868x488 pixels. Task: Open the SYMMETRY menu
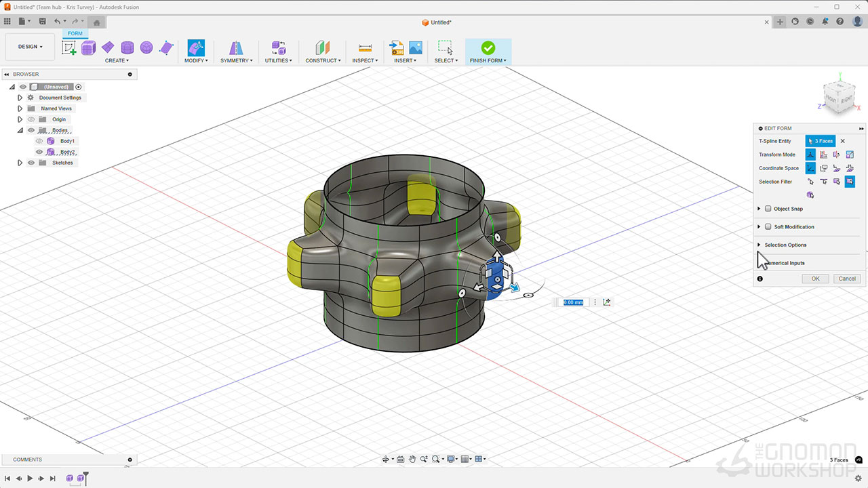click(x=236, y=60)
